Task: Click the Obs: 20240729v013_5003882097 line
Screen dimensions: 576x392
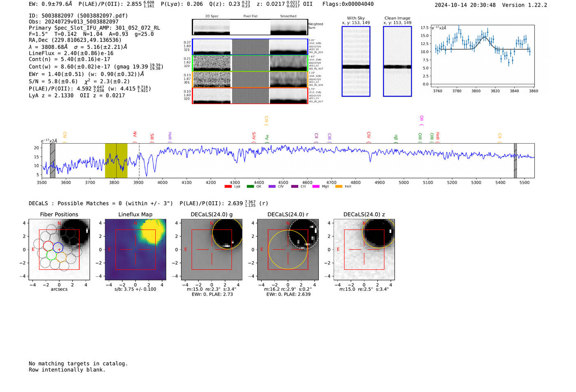Action: [74, 22]
